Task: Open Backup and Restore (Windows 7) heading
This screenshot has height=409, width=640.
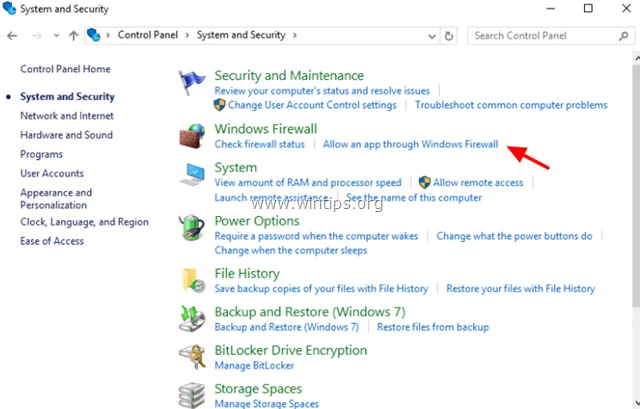Action: coord(310,312)
